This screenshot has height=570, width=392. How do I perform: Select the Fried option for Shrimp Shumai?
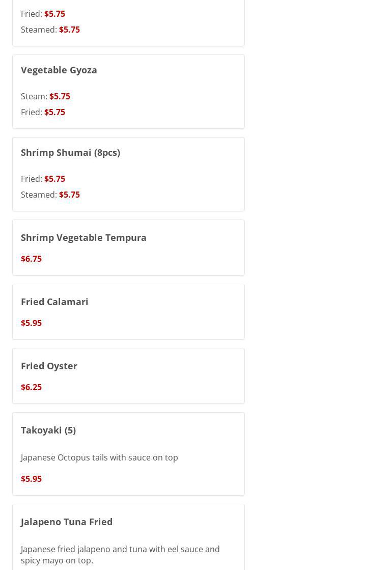point(43,179)
